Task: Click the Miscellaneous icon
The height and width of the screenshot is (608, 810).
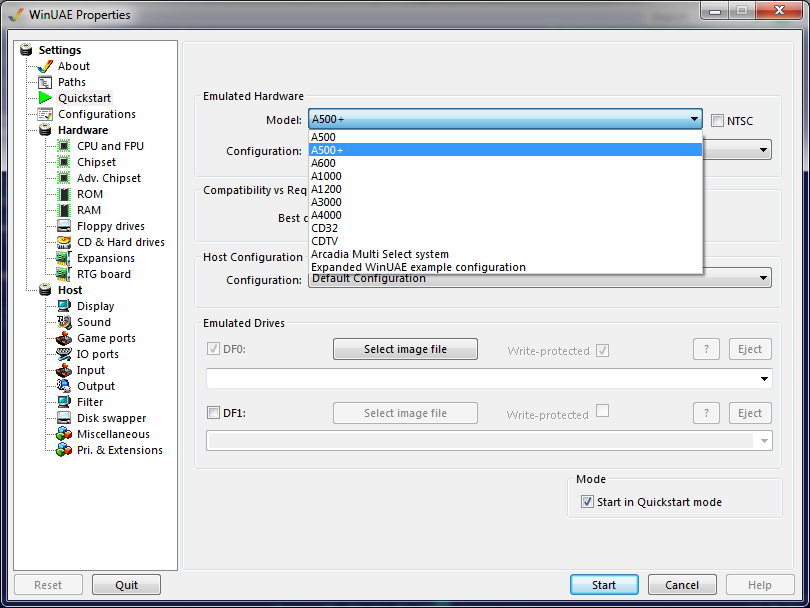Action: (x=64, y=434)
